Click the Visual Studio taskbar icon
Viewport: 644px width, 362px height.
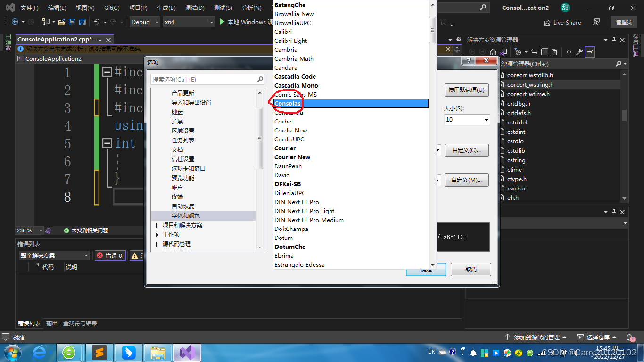click(x=188, y=352)
